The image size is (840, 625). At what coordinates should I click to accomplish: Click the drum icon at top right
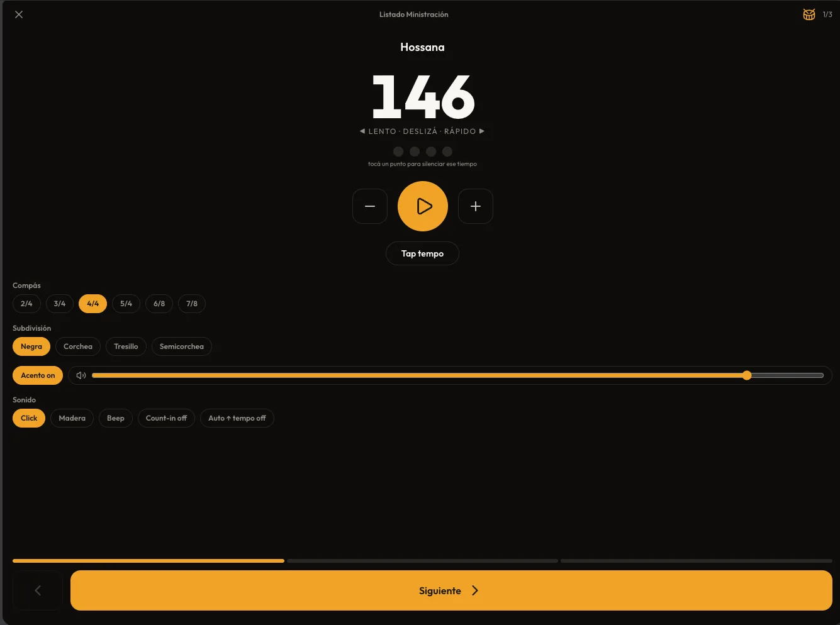tap(809, 14)
